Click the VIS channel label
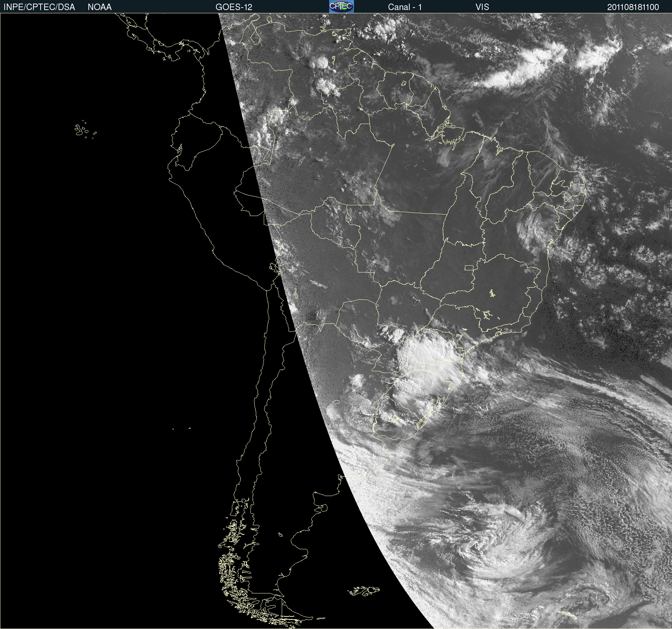The image size is (672, 629). 482,7
